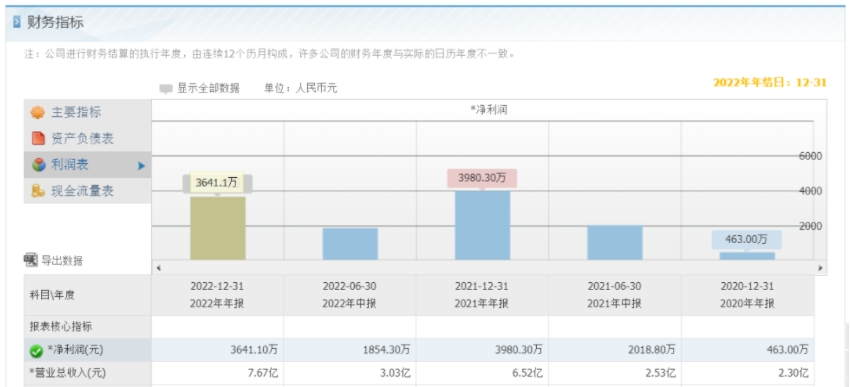Viewport: 850px width, 387px height.
Task: Toggle 显示全部数据 option
Action: (x=199, y=88)
